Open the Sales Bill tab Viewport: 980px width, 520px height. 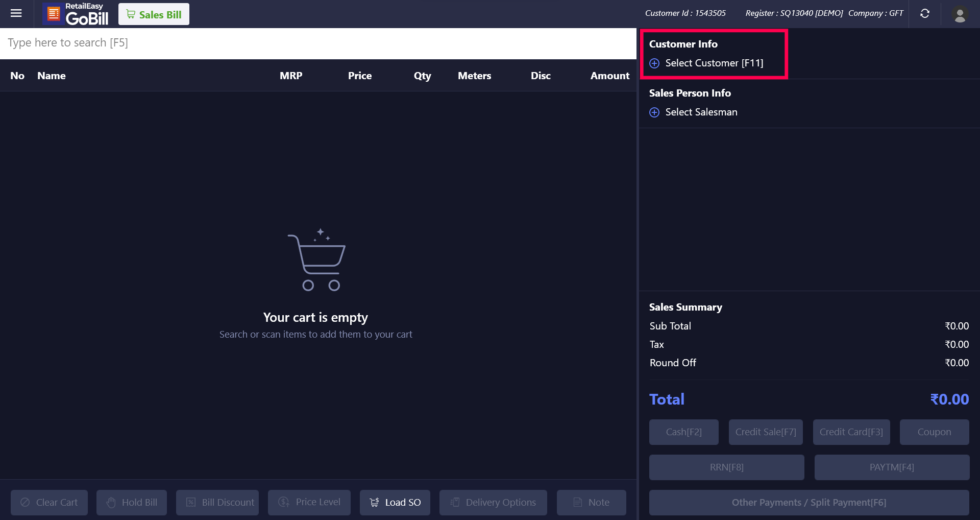tap(154, 14)
